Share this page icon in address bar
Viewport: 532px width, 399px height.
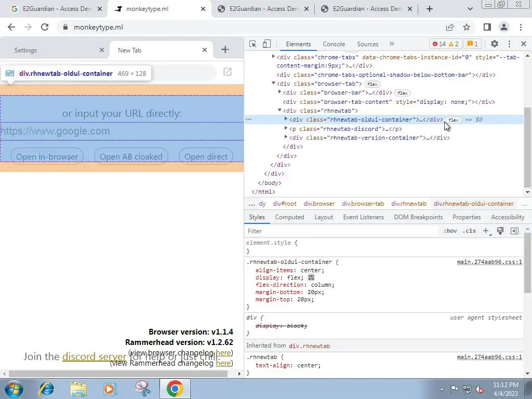coord(450,27)
